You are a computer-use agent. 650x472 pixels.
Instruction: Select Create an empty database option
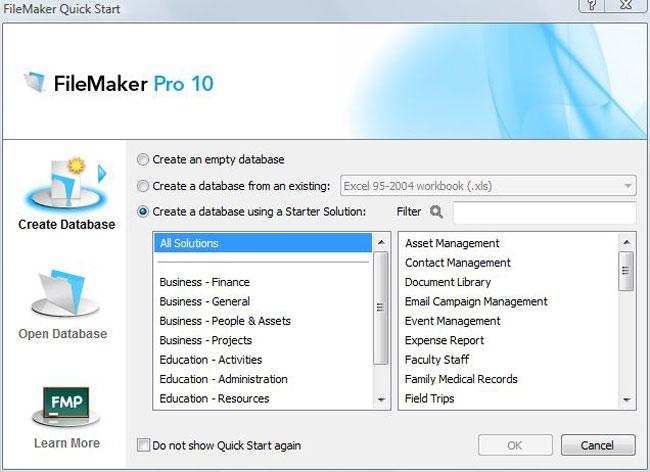[x=144, y=159]
